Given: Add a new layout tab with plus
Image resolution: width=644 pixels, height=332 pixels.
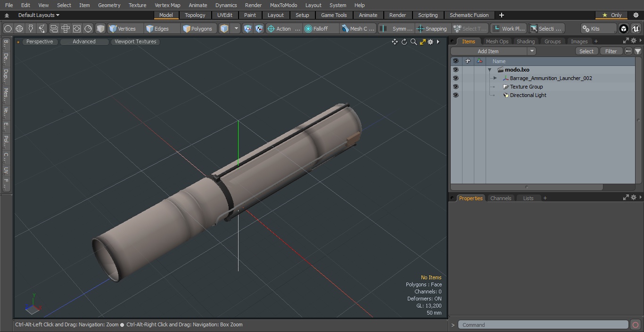Looking at the screenshot, I should tap(501, 15).
